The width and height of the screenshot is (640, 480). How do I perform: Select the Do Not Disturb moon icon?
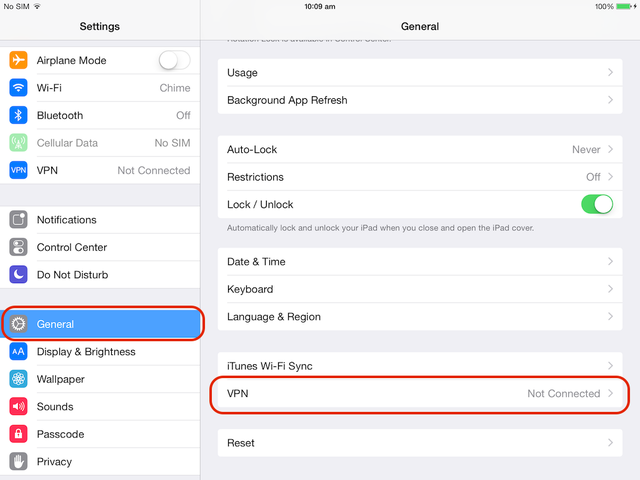(18, 274)
